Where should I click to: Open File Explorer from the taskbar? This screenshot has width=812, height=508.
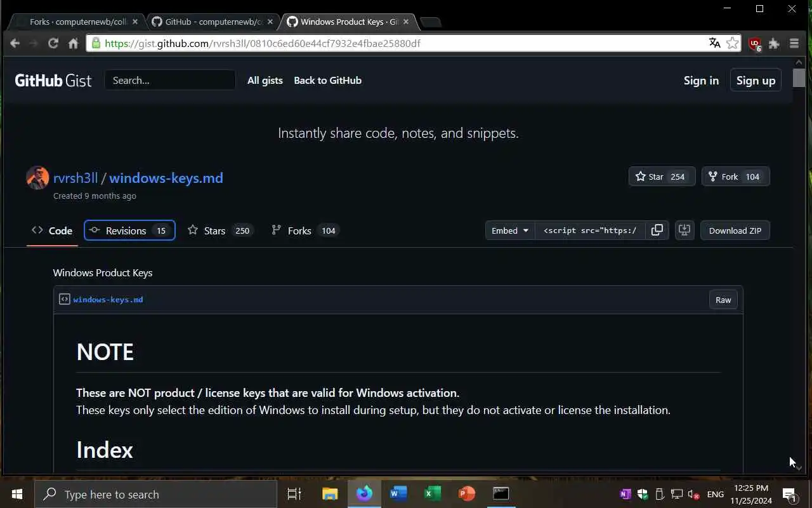point(330,494)
